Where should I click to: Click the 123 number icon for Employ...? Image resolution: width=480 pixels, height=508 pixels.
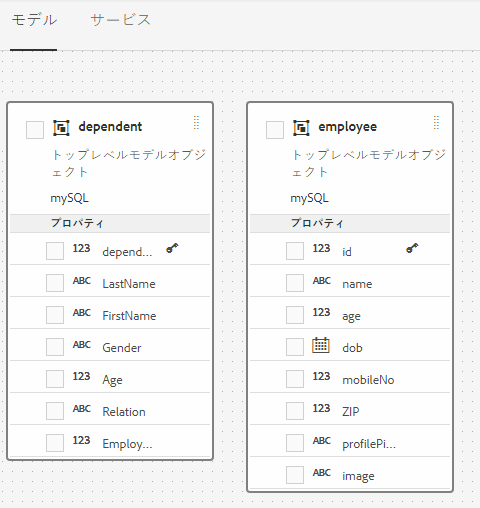pyautogui.click(x=81, y=440)
